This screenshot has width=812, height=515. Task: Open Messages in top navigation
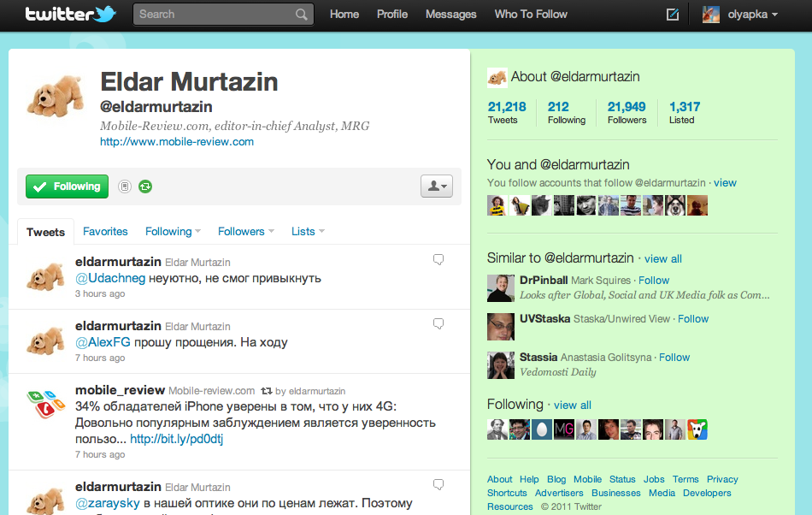pyautogui.click(x=450, y=15)
